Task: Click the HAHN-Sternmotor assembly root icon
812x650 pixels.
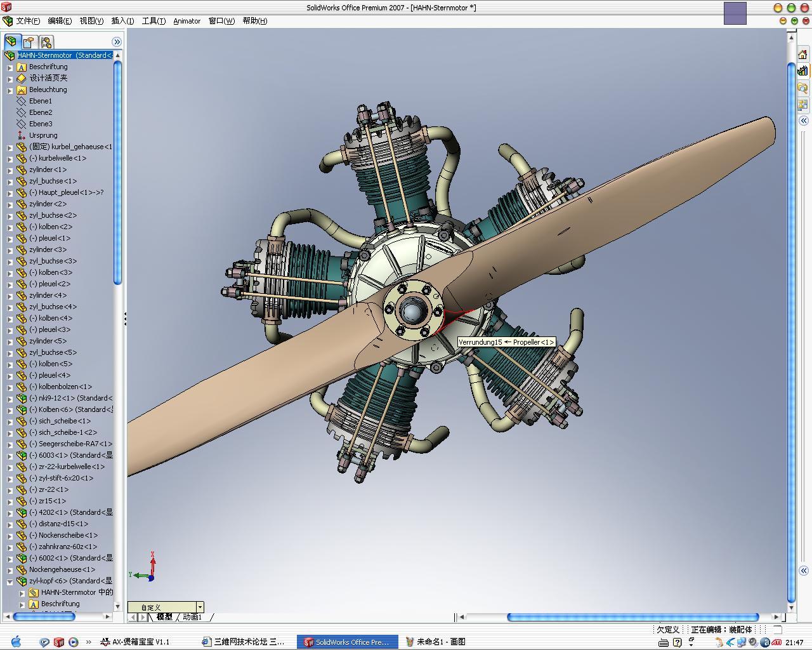Action: click(10, 55)
